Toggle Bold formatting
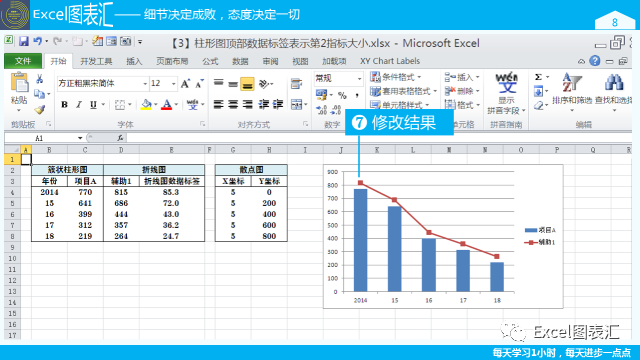 pos(64,105)
